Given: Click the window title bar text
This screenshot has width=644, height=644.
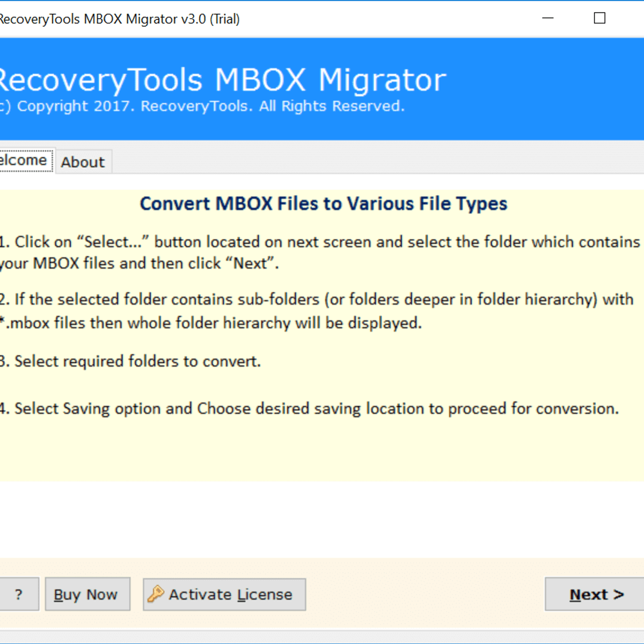Looking at the screenshot, I should [119, 19].
